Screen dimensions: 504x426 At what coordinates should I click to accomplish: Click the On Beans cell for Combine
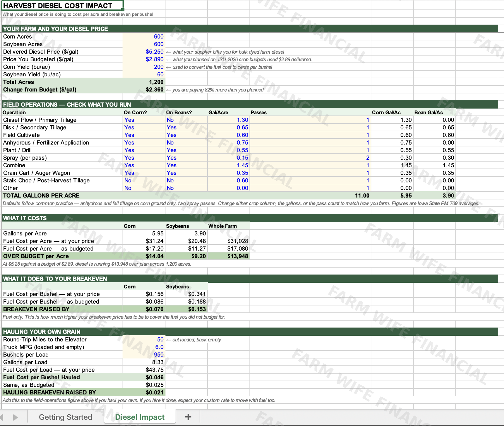coord(186,165)
